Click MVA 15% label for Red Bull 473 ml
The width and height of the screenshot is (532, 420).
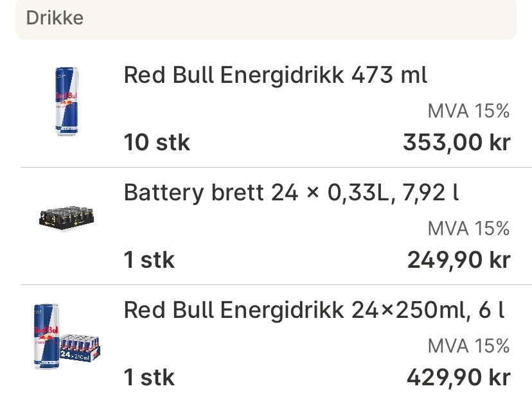(x=468, y=111)
